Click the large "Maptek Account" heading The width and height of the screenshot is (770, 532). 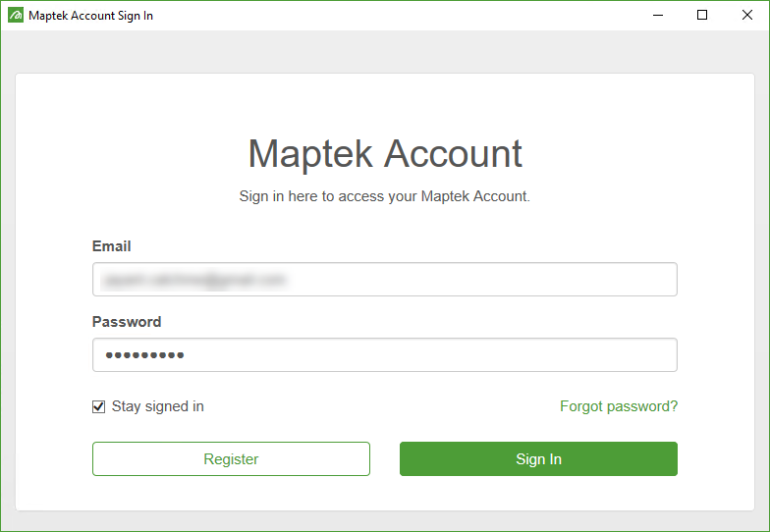point(385,154)
